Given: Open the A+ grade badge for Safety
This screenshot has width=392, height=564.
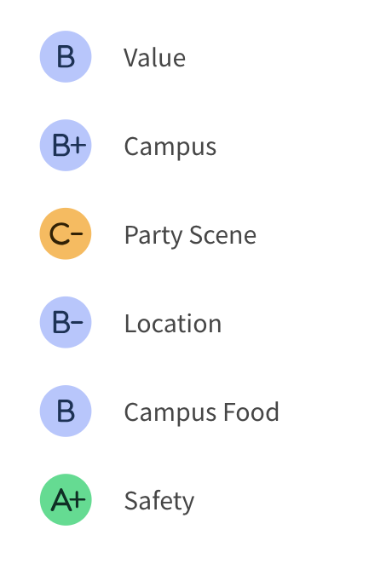Looking at the screenshot, I should (66, 499).
